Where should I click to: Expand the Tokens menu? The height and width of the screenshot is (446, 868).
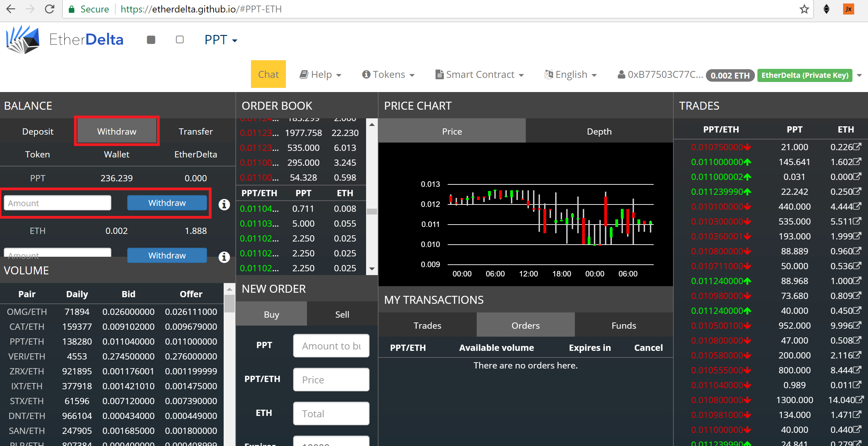(x=388, y=74)
